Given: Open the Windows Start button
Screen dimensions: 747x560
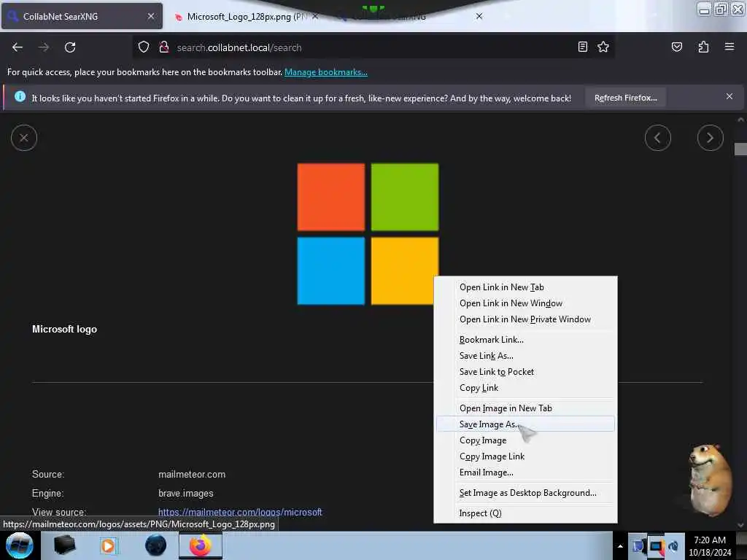Looking at the screenshot, I should [20, 545].
